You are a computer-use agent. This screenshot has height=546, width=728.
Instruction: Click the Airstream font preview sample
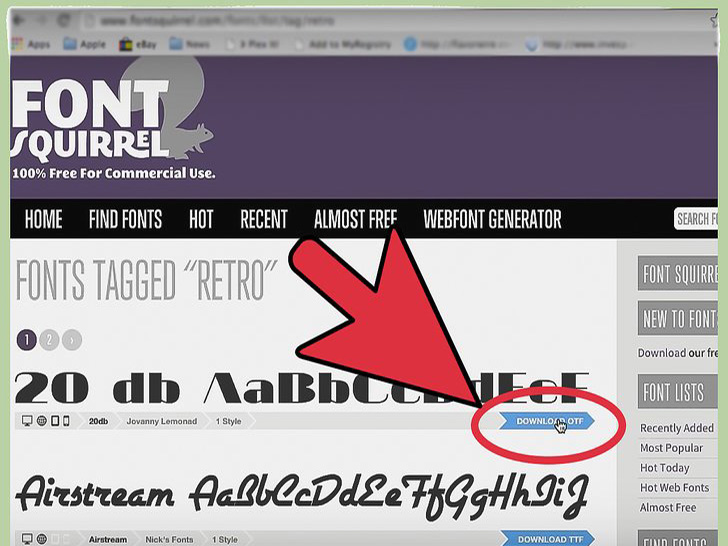pyautogui.click(x=302, y=497)
